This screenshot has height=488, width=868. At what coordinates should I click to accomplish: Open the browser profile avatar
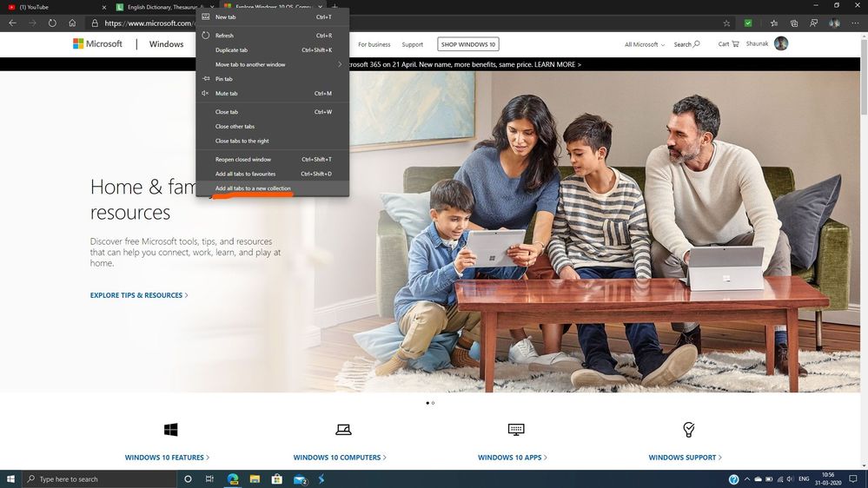pos(834,23)
